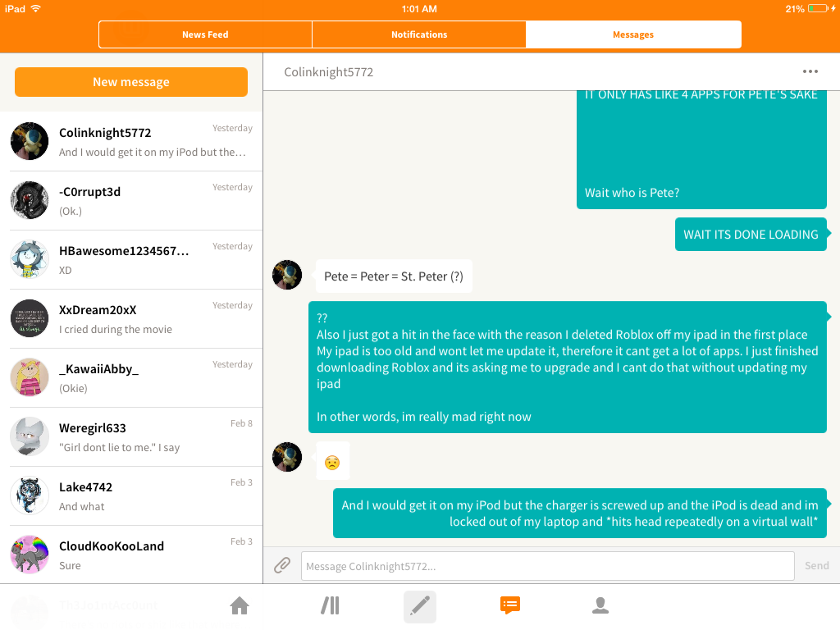Tap Lake4742's tiger avatar
Image resolution: width=840 pixels, height=630 pixels.
[30, 495]
